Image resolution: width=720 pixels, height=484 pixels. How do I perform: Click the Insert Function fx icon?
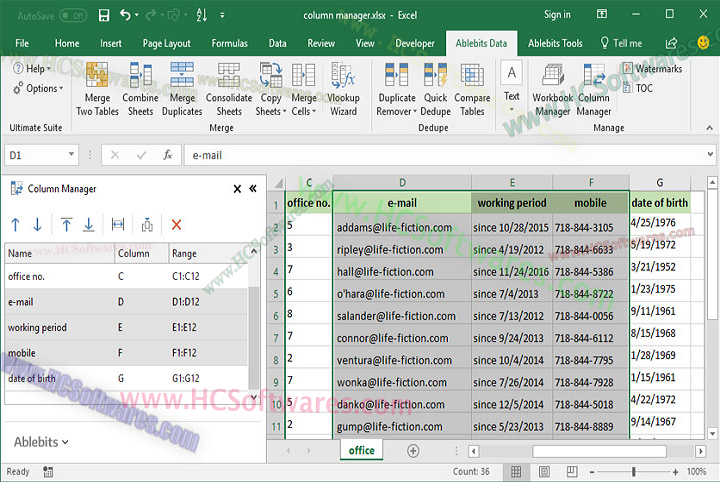click(168, 155)
